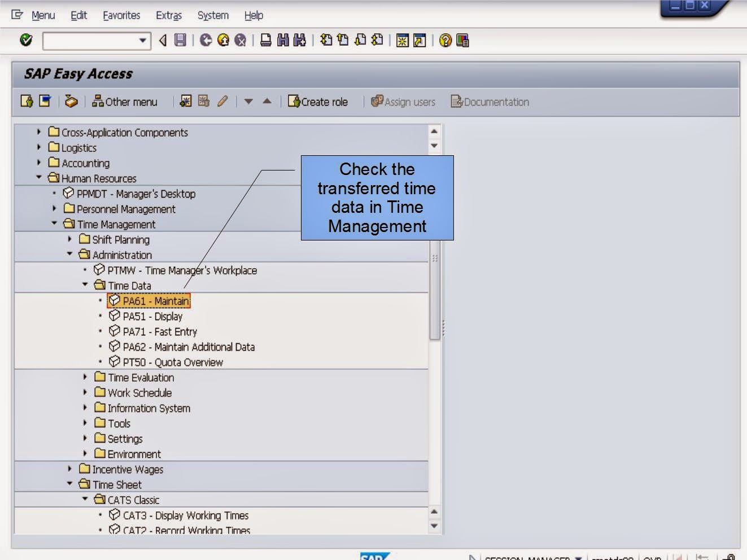Click the Other menu button
Screen dimensions: 747x560
coord(125,102)
